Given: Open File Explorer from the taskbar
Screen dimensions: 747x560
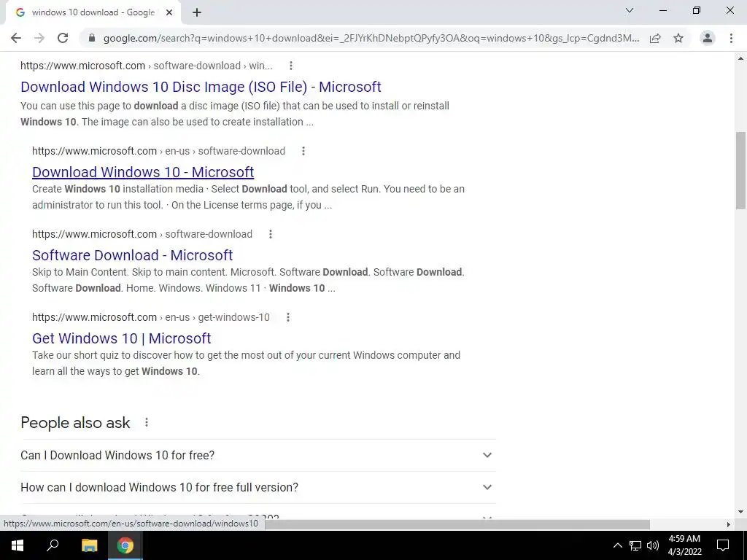Looking at the screenshot, I should (x=89, y=545).
